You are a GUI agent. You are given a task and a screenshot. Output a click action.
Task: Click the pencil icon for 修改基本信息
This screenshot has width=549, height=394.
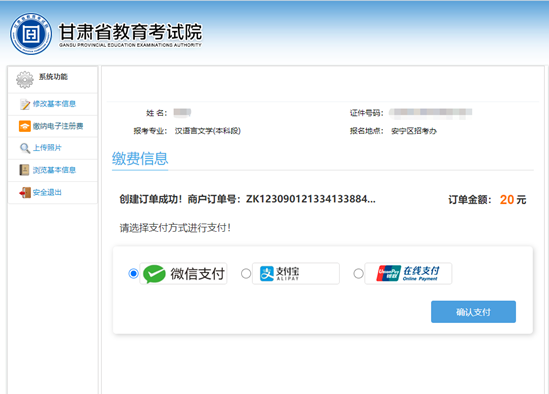pos(25,104)
